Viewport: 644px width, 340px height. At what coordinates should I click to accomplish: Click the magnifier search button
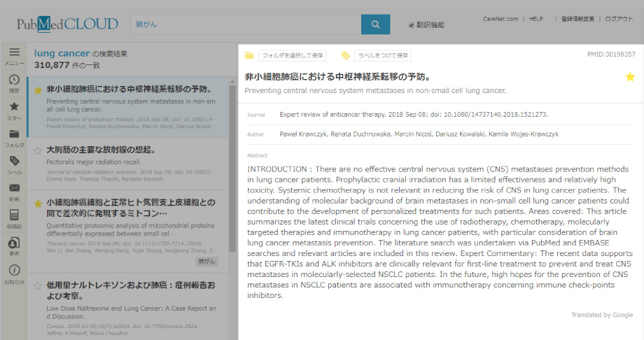coord(375,24)
